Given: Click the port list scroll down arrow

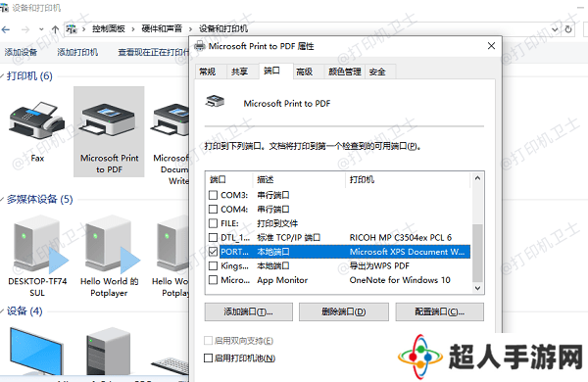Looking at the screenshot, I should coord(477,288).
